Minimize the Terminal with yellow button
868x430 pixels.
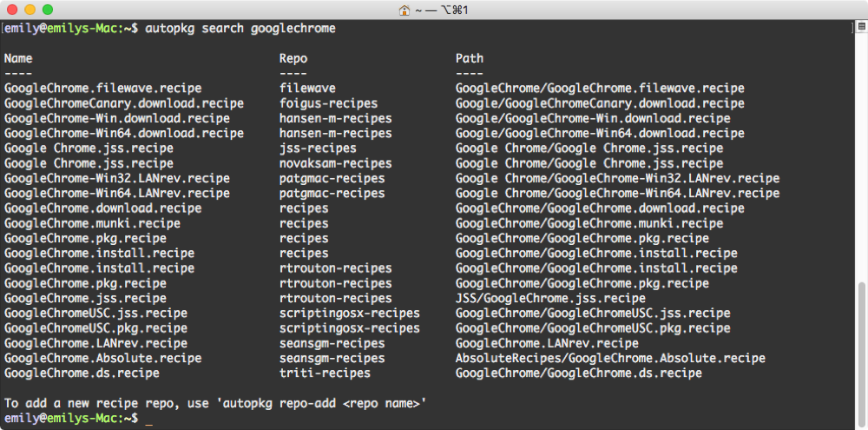click(29, 10)
